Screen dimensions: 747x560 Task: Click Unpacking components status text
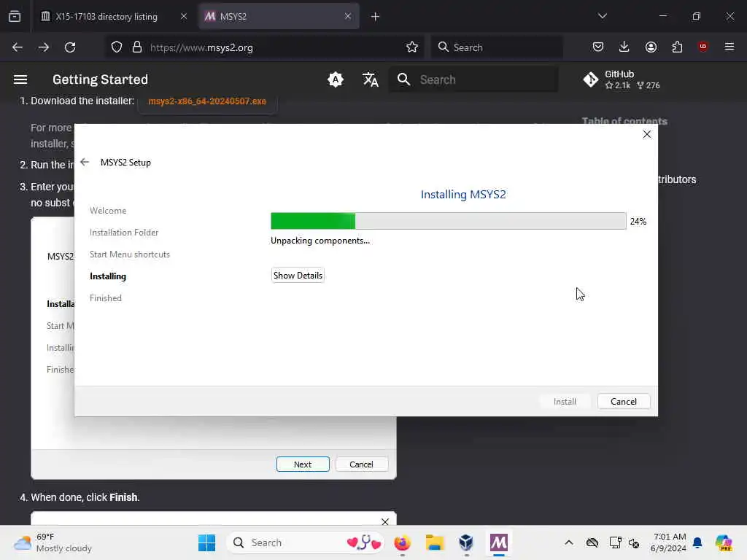[x=320, y=241]
